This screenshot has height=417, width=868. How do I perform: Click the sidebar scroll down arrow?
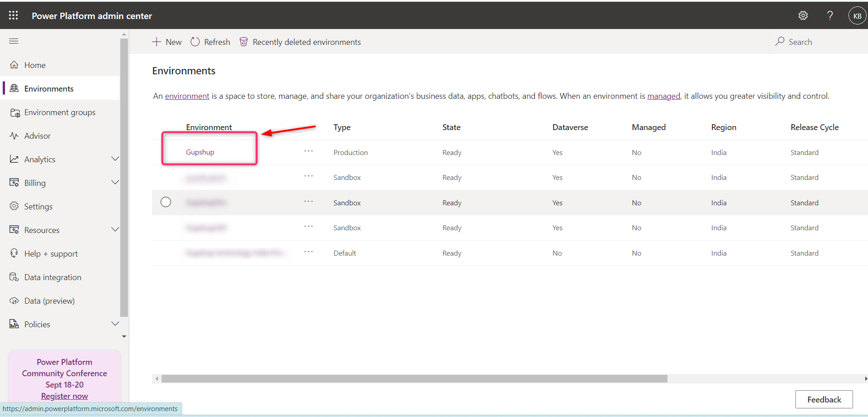pyautogui.click(x=124, y=336)
